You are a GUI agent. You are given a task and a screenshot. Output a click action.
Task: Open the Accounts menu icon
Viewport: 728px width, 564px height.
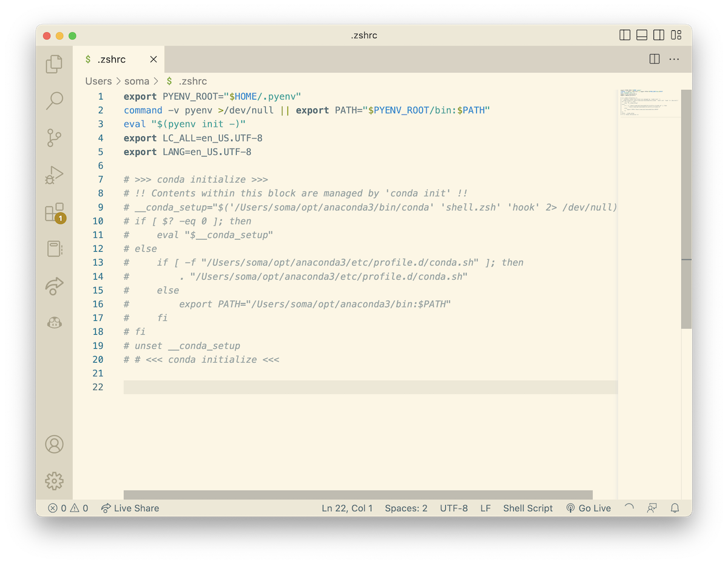(x=54, y=445)
